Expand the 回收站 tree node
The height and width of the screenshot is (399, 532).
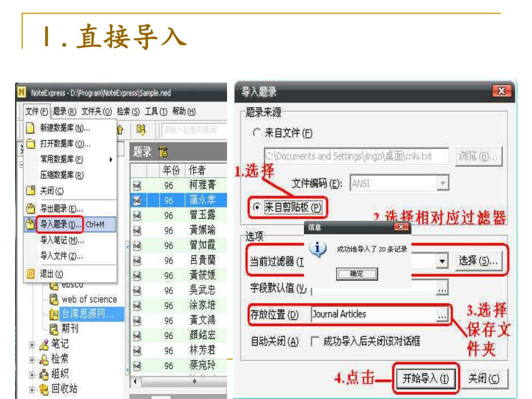coord(32,390)
